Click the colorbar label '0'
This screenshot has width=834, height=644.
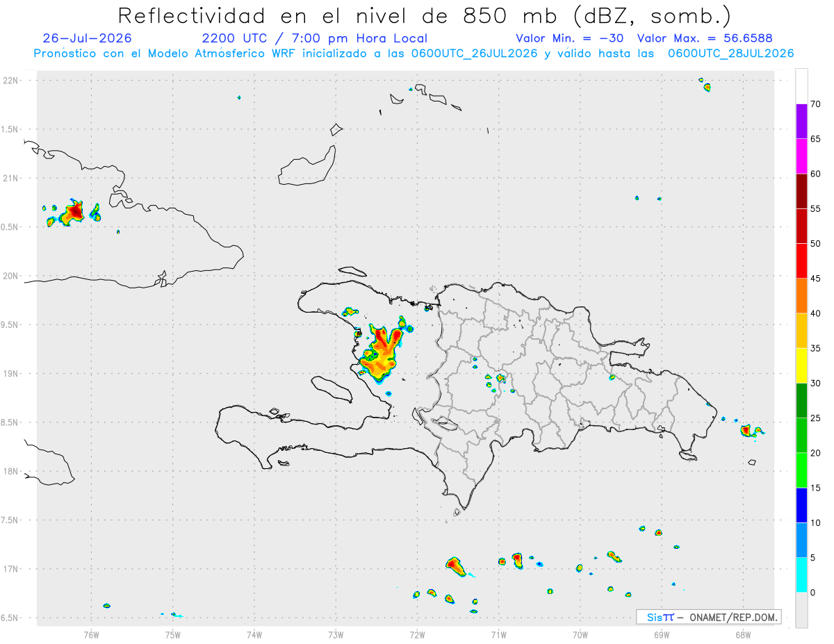coord(812,593)
